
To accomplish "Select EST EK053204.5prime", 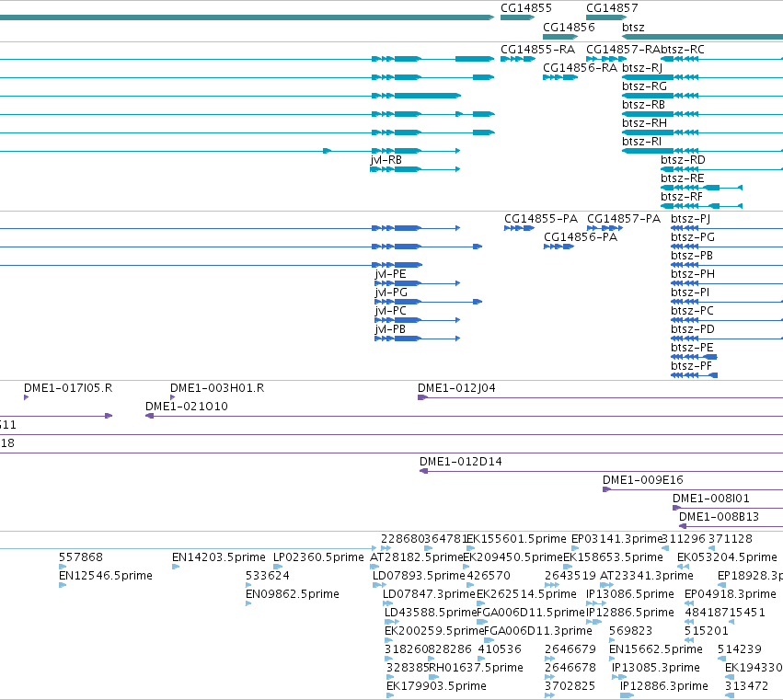I will click(727, 557).
